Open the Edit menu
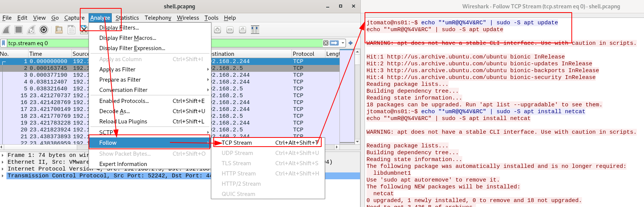Screen dimensions: 644x207 pos(22,17)
